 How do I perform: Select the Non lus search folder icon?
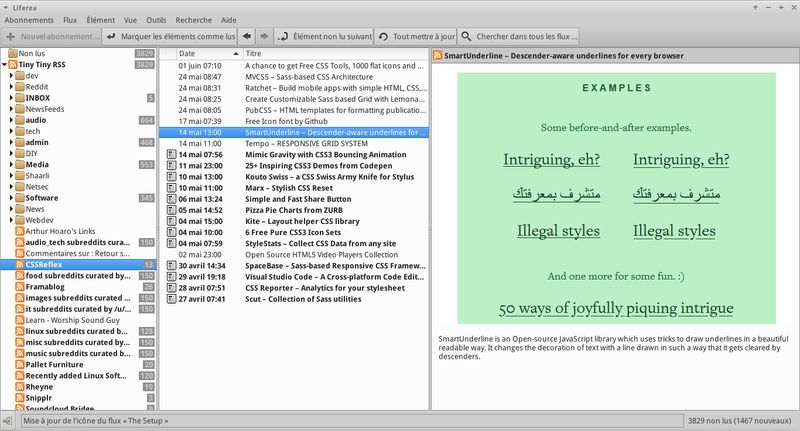(x=13, y=54)
